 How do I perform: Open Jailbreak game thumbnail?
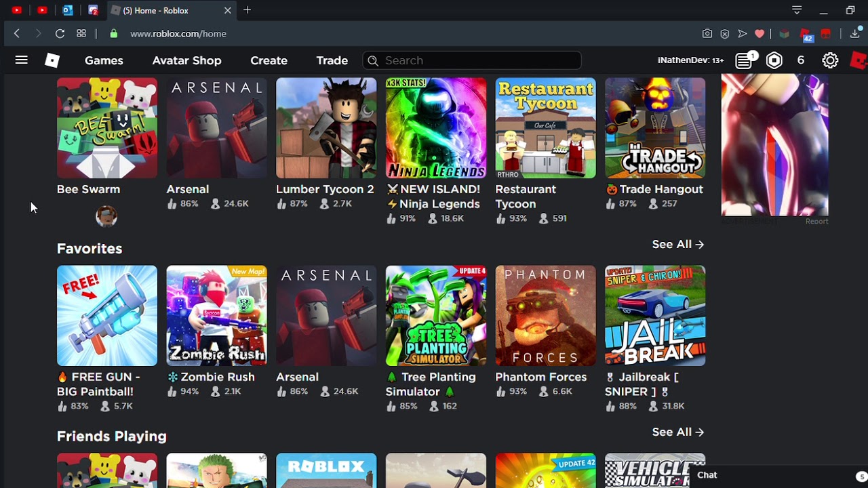pos(655,316)
